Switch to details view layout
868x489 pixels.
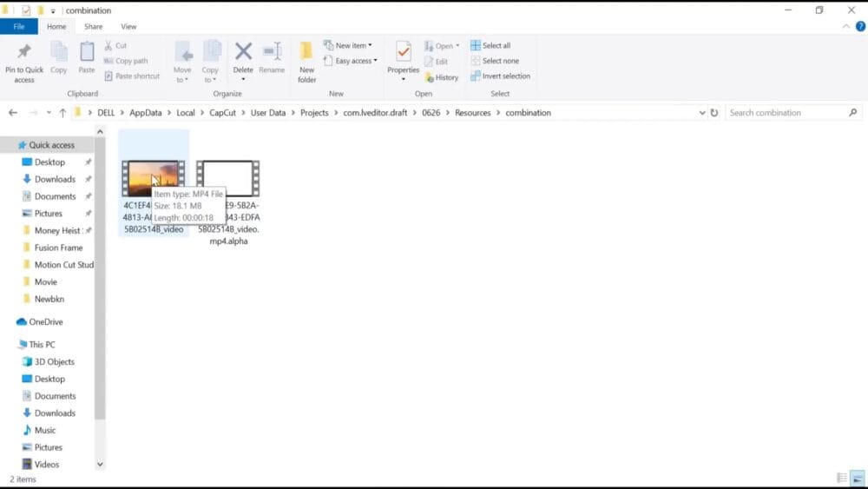pos(841,478)
